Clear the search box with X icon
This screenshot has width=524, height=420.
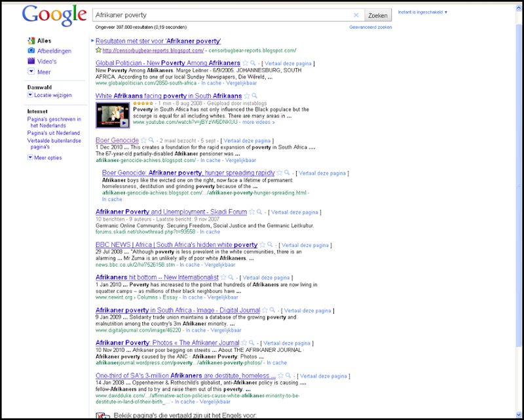point(356,15)
